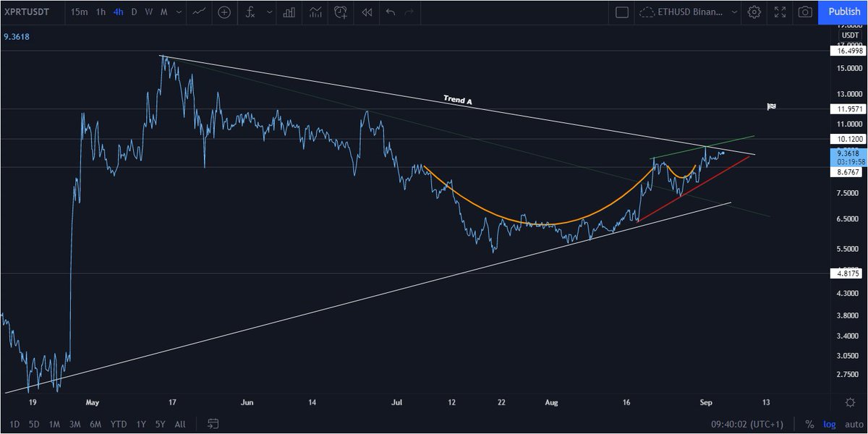Open the chart style line icon
This screenshot has width=868, height=434.
tap(198, 12)
